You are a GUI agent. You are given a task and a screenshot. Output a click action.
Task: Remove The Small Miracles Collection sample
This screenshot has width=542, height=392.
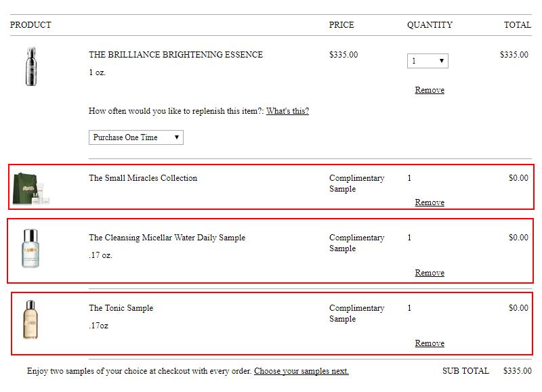[430, 202]
